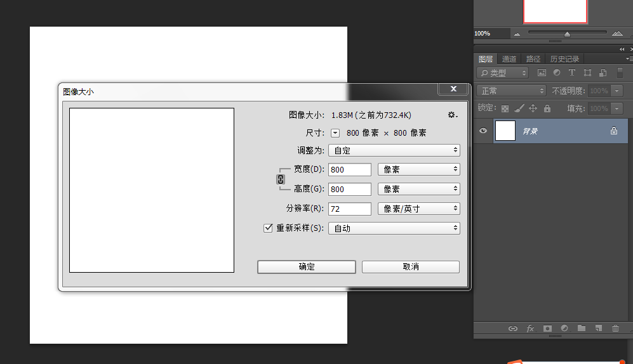Click the 宽度(D) input field
This screenshot has height=364, width=633.
point(350,169)
